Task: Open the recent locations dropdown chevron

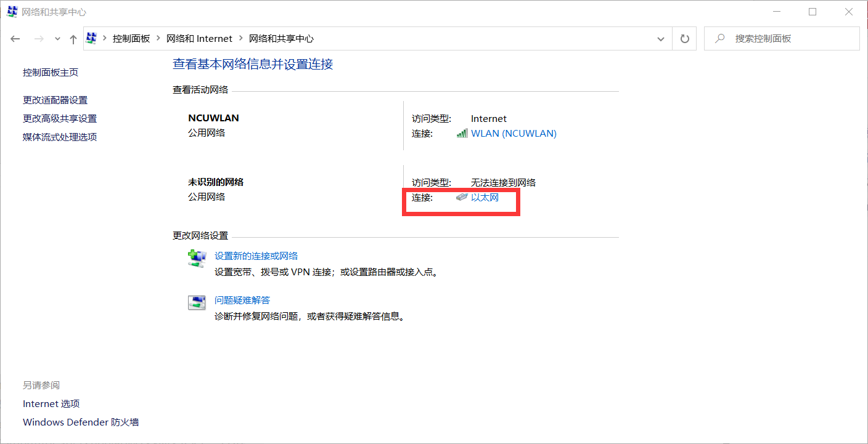Action: coord(57,39)
